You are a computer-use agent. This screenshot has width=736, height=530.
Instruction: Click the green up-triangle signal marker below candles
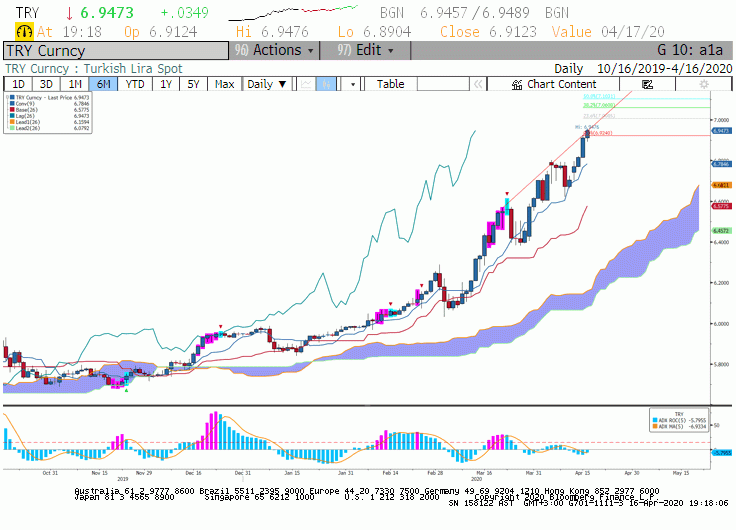pyautogui.click(x=126, y=390)
